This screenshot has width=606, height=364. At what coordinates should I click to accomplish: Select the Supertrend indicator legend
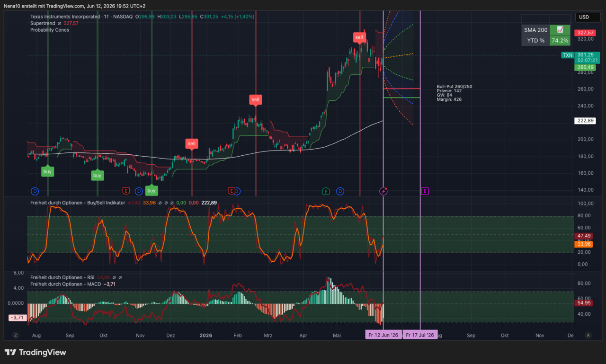(x=43, y=23)
